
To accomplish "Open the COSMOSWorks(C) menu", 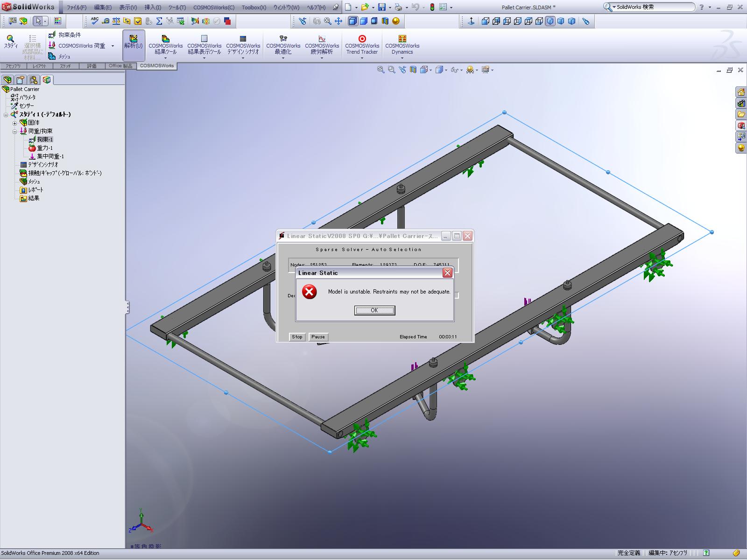I will point(214,7).
